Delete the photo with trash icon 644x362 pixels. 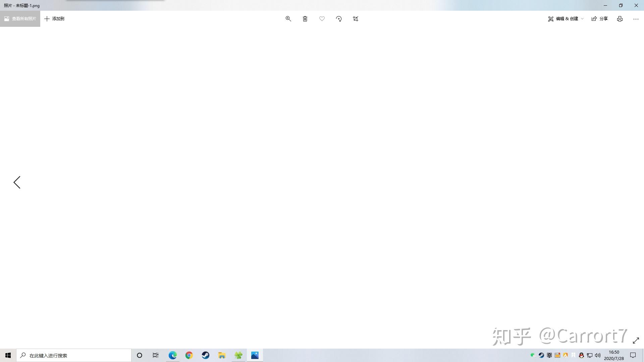click(x=305, y=19)
